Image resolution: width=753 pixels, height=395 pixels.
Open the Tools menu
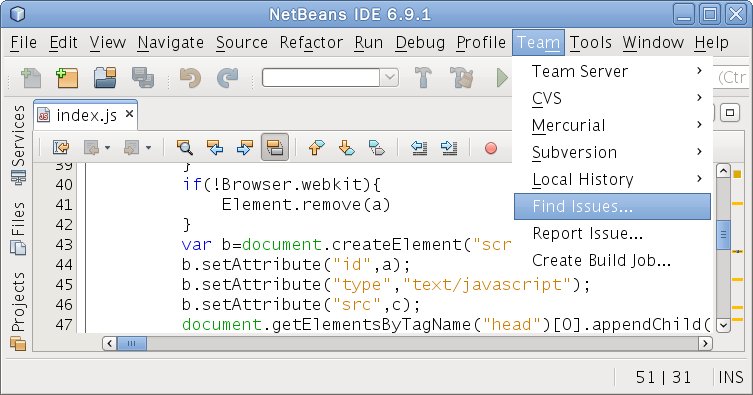(591, 42)
